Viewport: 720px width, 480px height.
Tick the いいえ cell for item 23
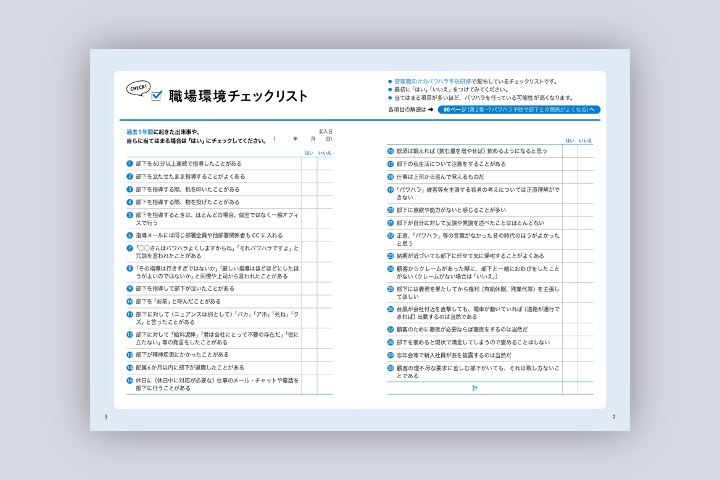(585, 256)
